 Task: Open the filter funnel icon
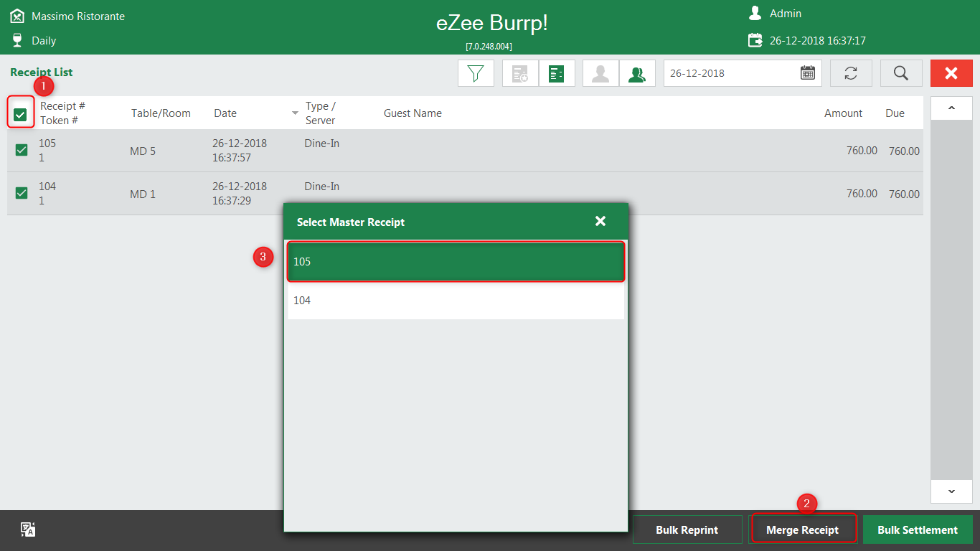(476, 73)
